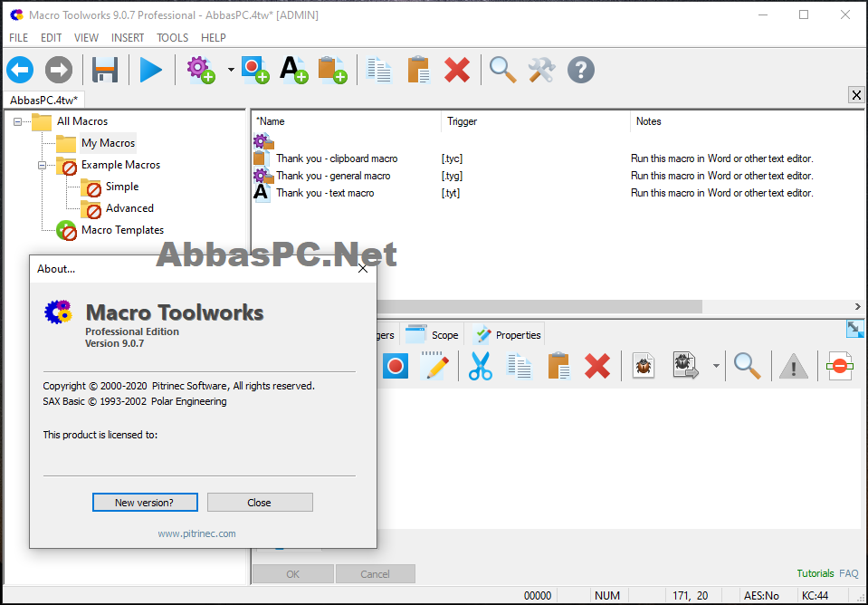Click the horizontal scrollbar in macro list
Viewport: 868px width, 605px height.
click(x=539, y=306)
